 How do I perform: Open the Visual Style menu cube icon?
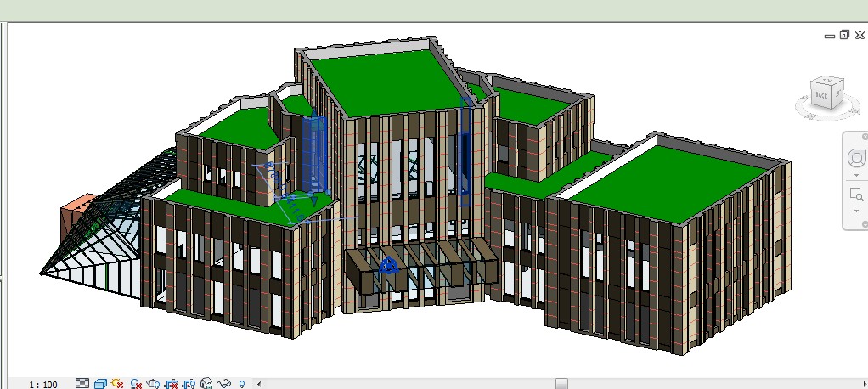(x=100, y=383)
